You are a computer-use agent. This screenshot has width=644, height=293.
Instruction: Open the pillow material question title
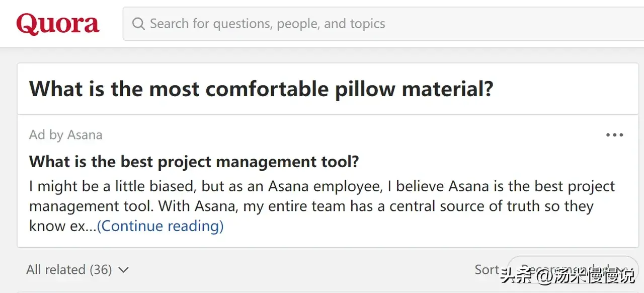tap(261, 89)
